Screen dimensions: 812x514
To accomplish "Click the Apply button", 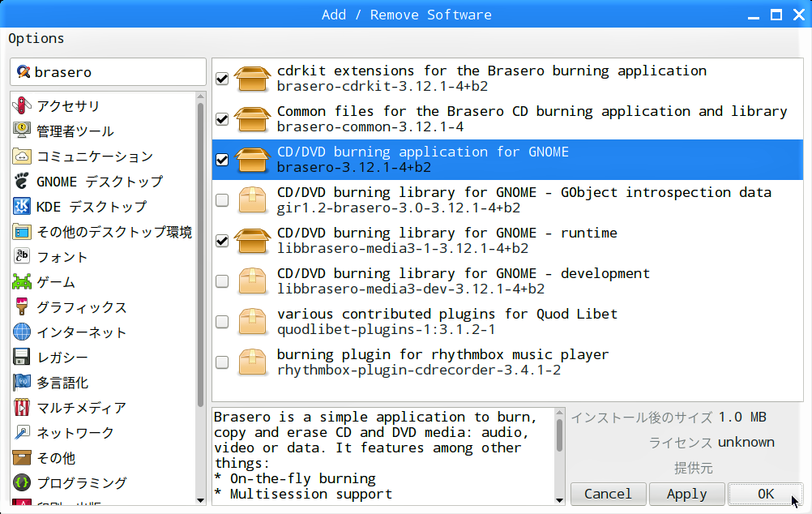I will point(686,494).
